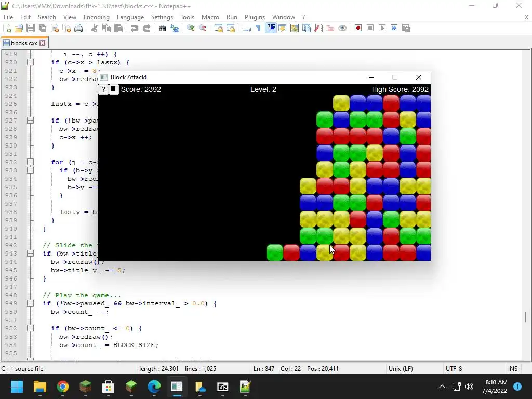Image resolution: width=532 pixels, height=399 pixels.
Task: Collapse the fold at line 943
Action: click(30, 254)
